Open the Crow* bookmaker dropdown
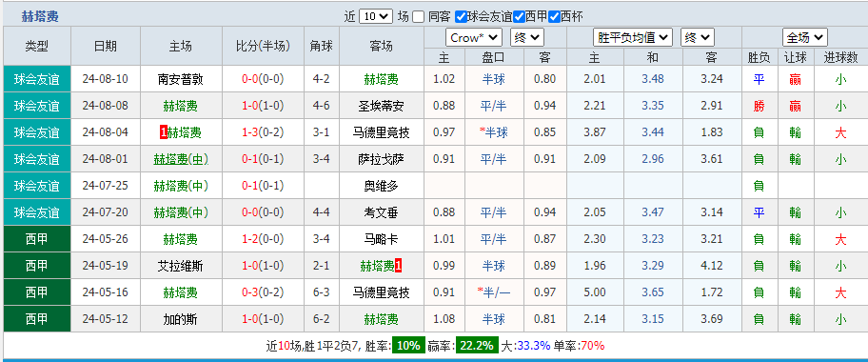The image size is (868, 362). pyautogui.click(x=474, y=38)
